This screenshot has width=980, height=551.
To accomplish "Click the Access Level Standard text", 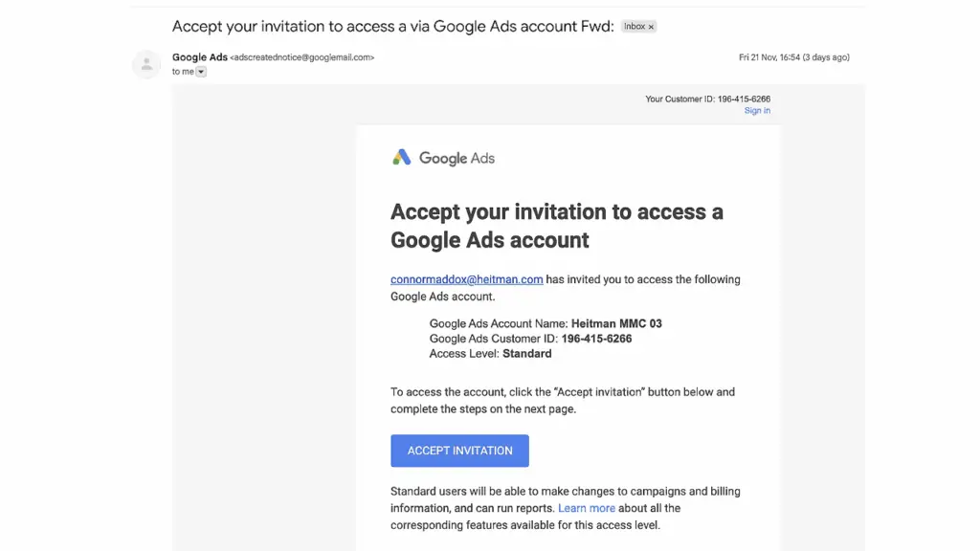I will pos(490,353).
